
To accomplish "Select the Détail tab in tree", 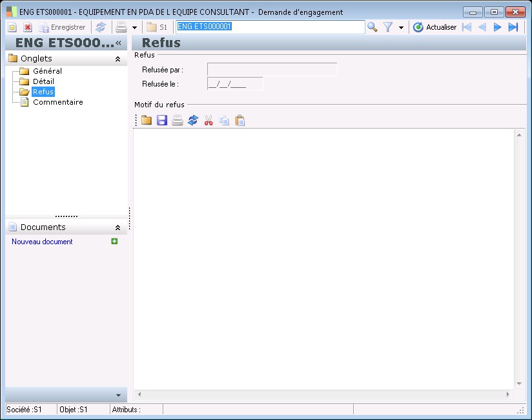I will 43,81.
